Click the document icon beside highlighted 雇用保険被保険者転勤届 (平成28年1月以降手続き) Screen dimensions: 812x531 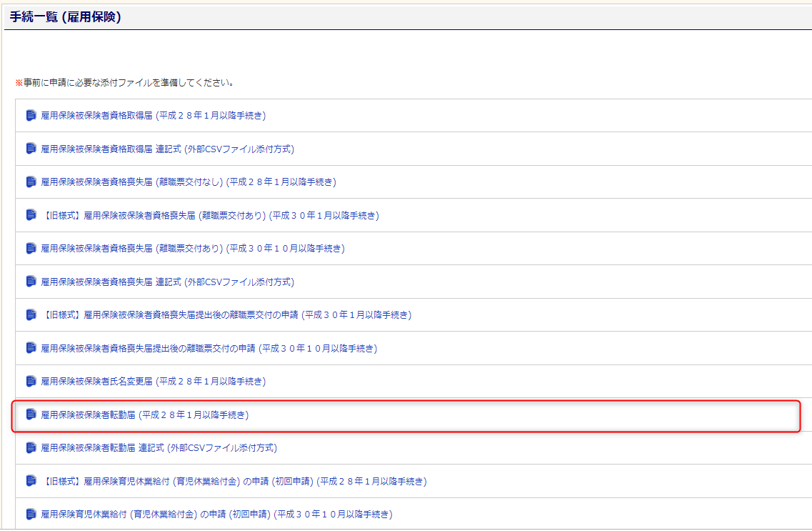click(31, 415)
